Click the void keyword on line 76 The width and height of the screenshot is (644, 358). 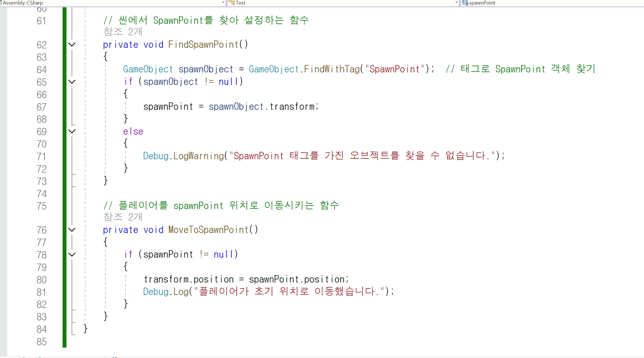[153, 230]
